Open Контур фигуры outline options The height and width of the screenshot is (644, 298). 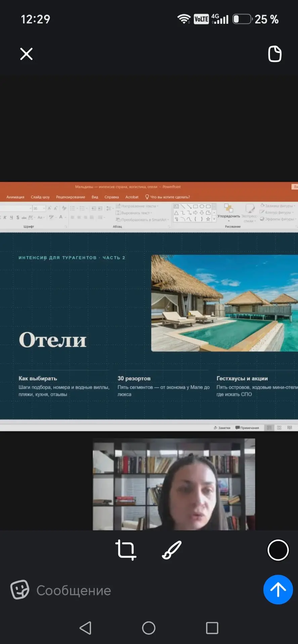tap(277, 212)
